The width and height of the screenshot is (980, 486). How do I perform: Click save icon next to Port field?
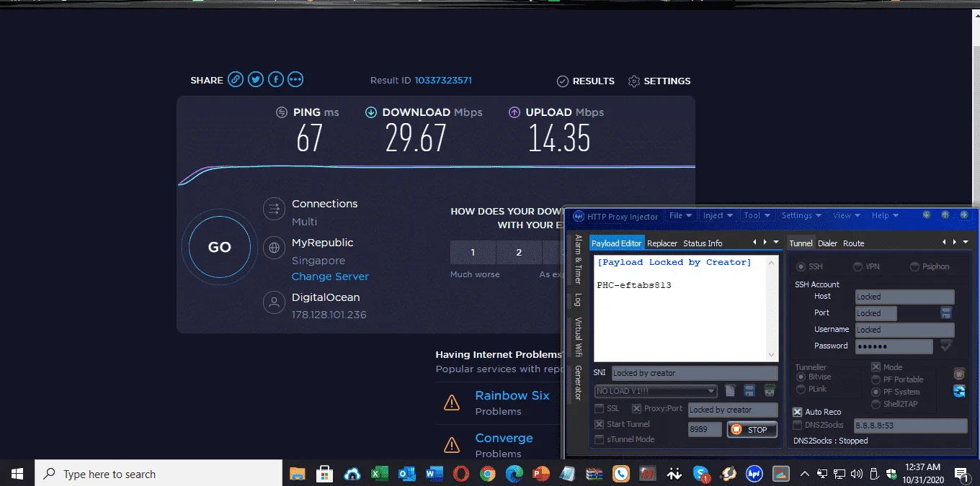[x=946, y=312]
